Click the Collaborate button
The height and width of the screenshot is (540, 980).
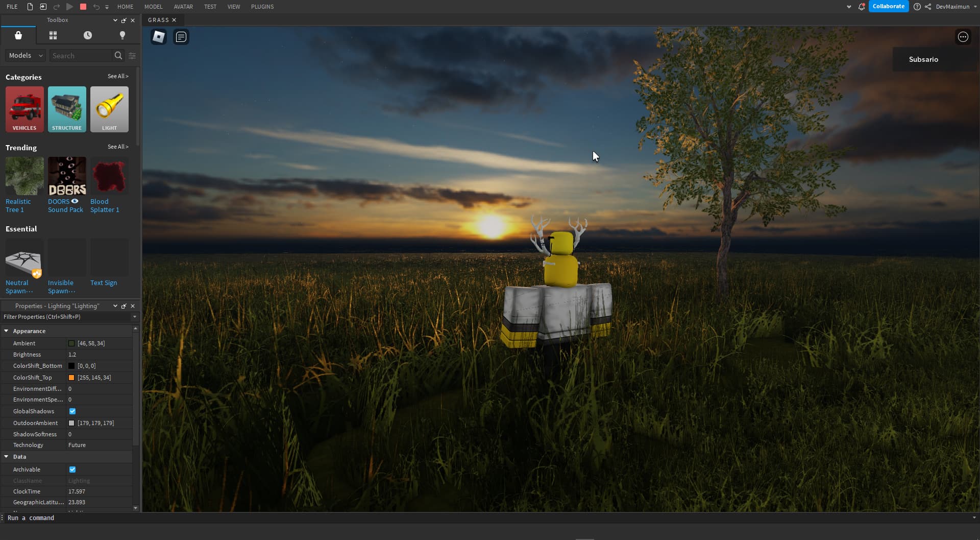tap(888, 6)
